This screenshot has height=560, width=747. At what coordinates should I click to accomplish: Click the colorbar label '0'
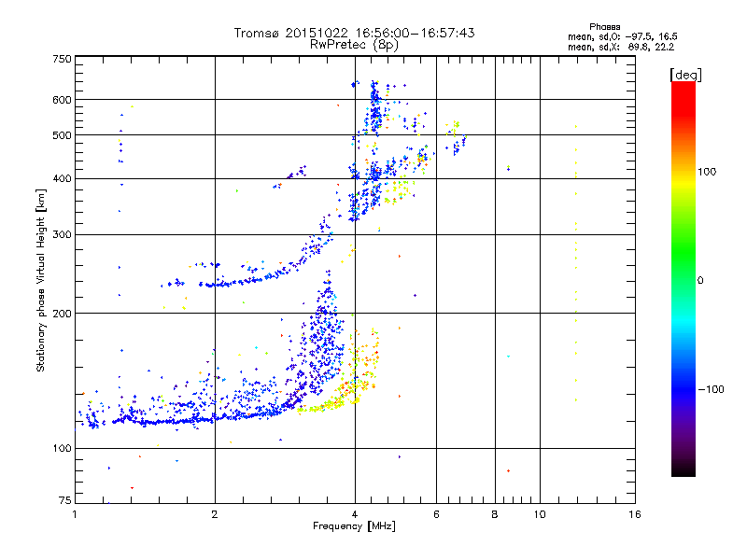[x=700, y=280]
